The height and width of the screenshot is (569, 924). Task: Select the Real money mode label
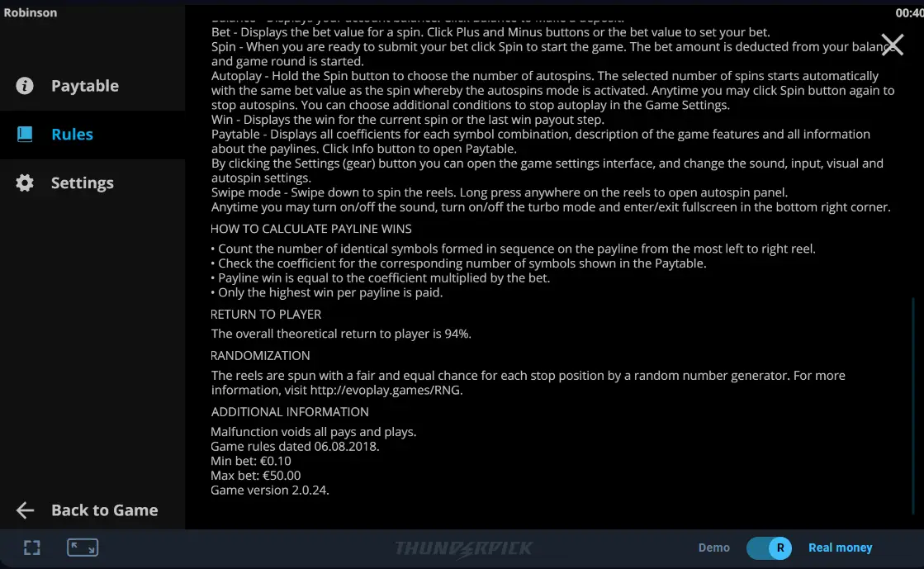coord(841,548)
